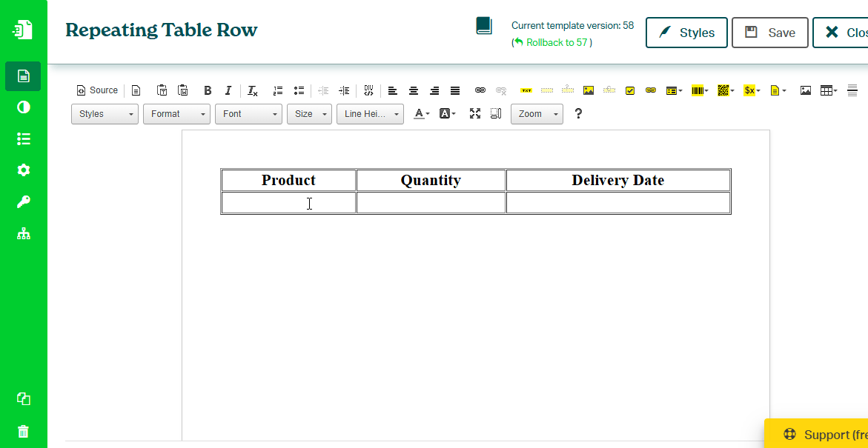Insert a QR code placeholder

coord(725,90)
